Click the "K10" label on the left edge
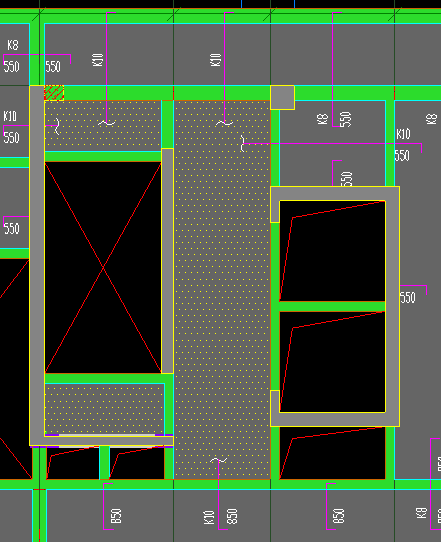 tap(10, 116)
